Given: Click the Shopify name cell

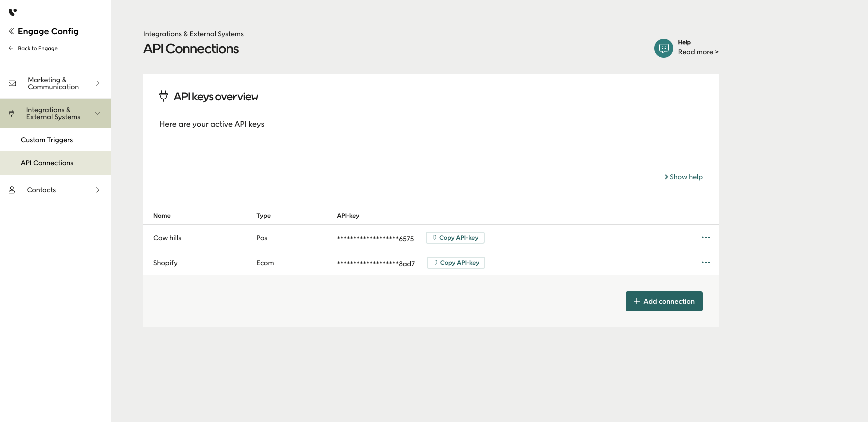Looking at the screenshot, I should pyautogui.click(x=165, y=263).
